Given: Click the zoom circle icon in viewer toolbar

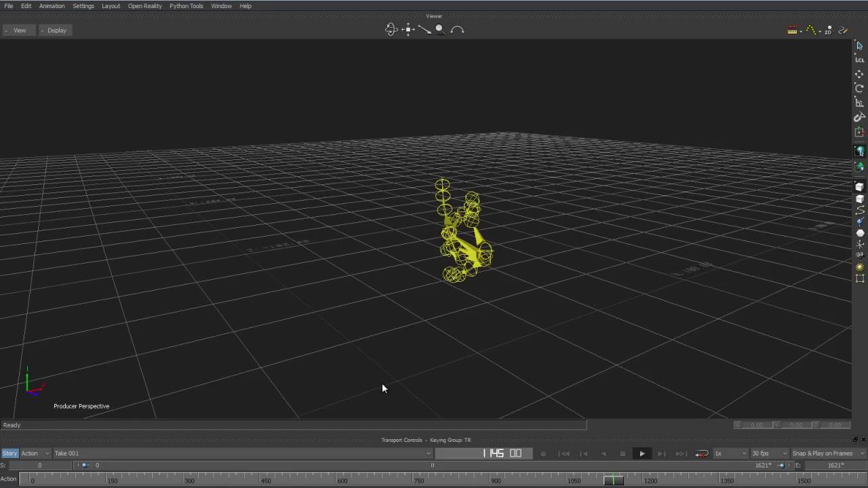Looking at the screenshot, I should tap(439, 29).
